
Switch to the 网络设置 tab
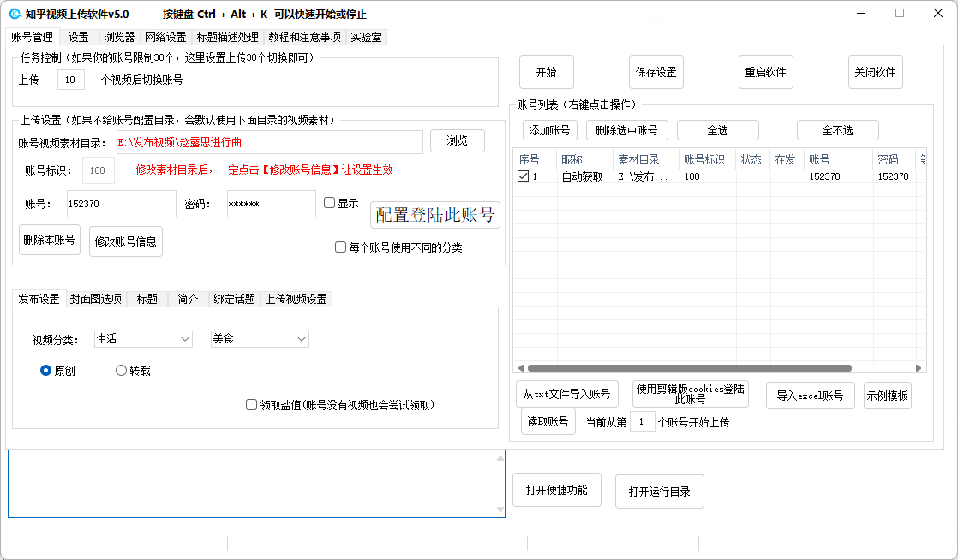pyautogui.click(x=165, y=37)
